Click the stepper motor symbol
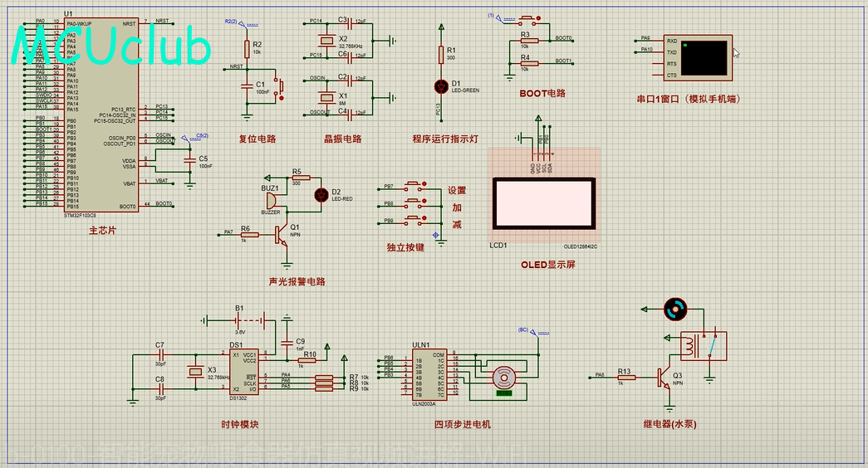868x468 pixels. pyautogui.click(x=503, y=378)
